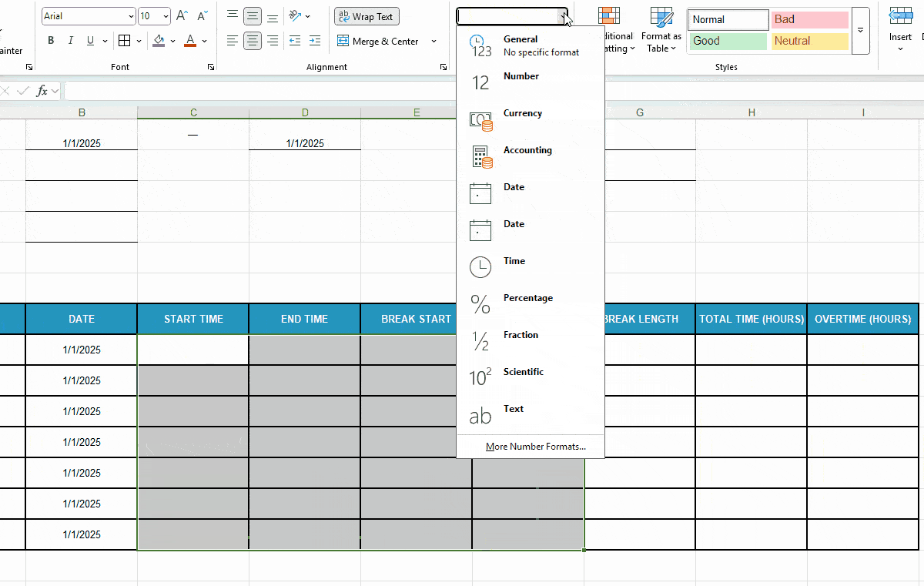
Task: Apply the green Good cell style
Action: pyautogui.click(x=727, y=40)
